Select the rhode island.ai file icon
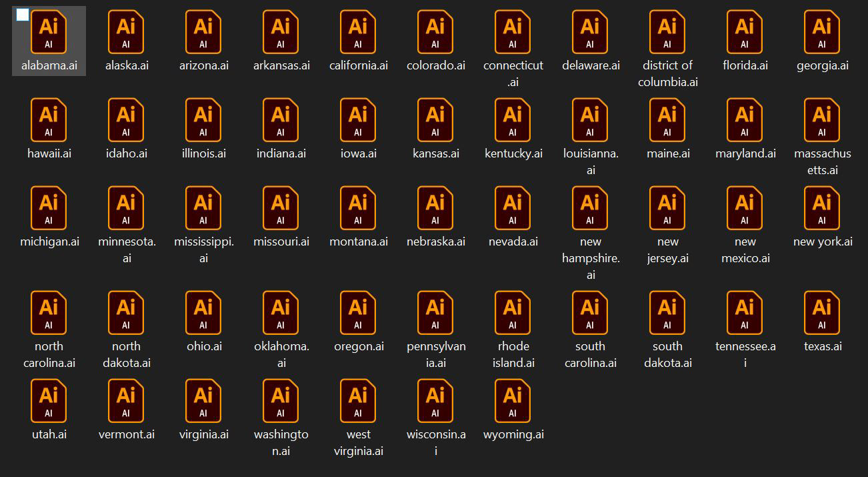The image size is (868, 477). tap(513, 314)
